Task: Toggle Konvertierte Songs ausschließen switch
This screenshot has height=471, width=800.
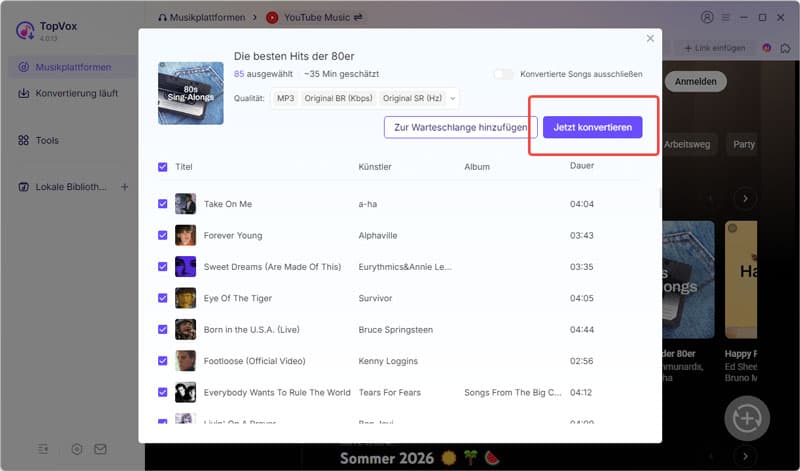Action: click(504, 74)
